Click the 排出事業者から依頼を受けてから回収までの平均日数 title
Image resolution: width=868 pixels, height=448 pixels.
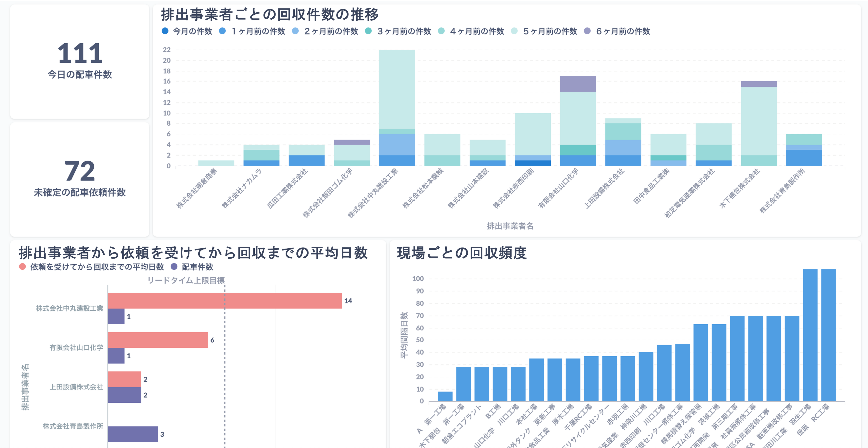(x=193, y=253)
